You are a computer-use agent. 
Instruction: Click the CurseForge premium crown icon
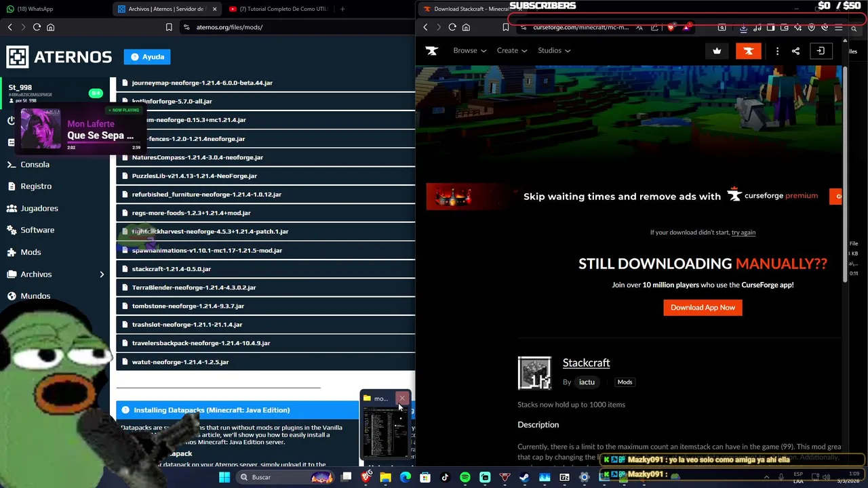[x=717, y=51]
